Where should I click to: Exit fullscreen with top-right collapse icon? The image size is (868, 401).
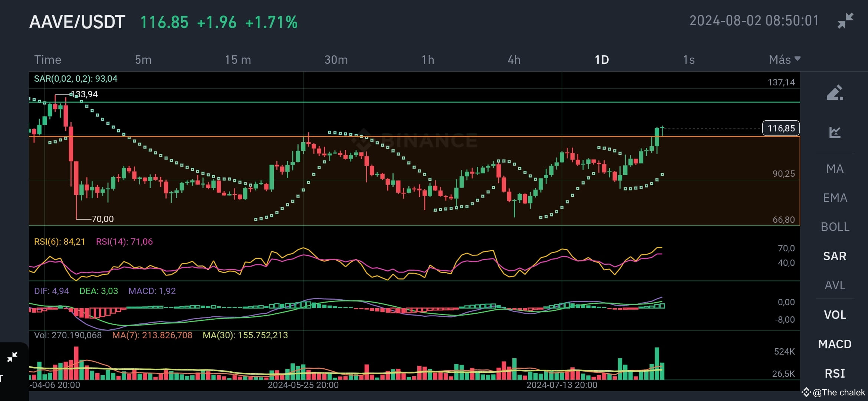tap(845, 20)
